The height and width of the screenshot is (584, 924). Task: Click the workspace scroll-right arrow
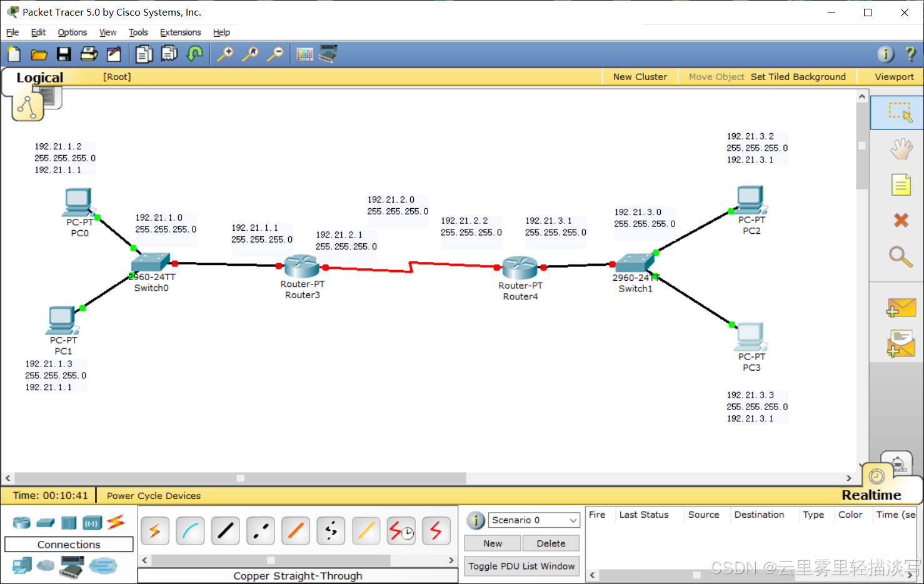tap(849, 478)
